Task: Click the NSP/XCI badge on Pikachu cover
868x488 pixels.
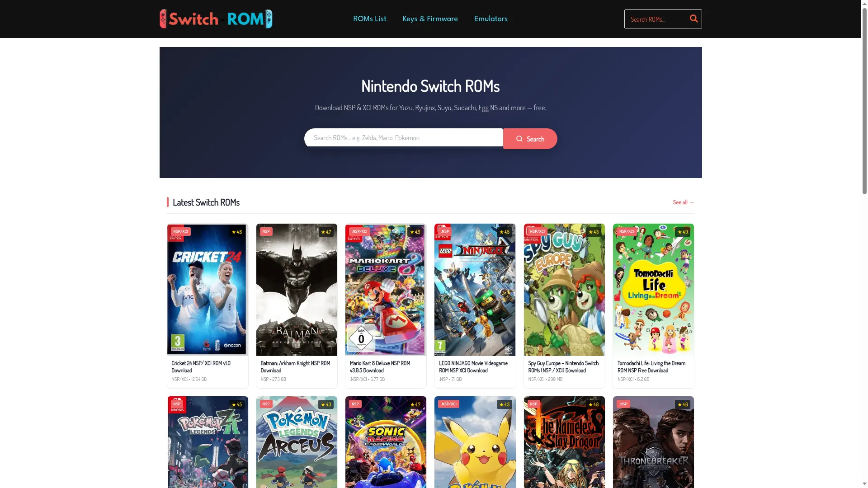Action: [448, 404]
